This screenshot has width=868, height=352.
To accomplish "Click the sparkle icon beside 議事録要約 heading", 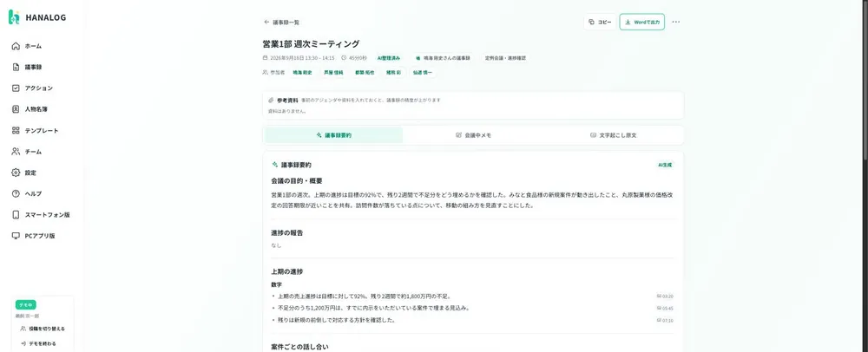I will click(275, 165).
